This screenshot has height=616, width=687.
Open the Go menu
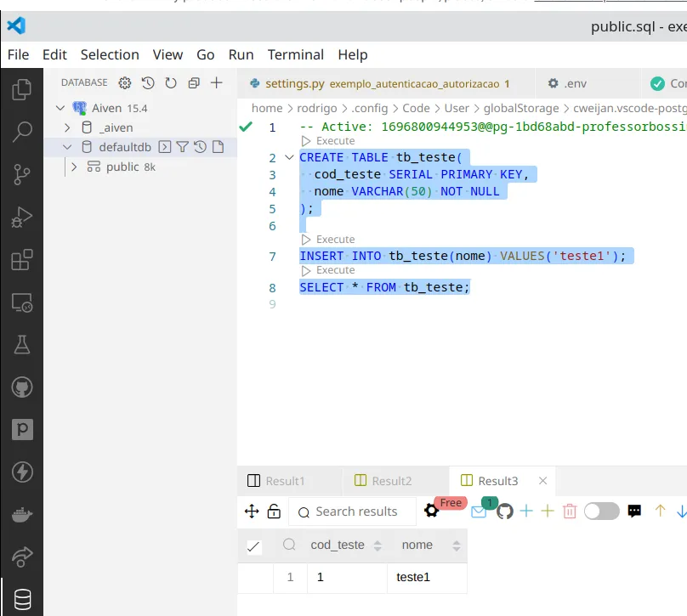point(206,54)
